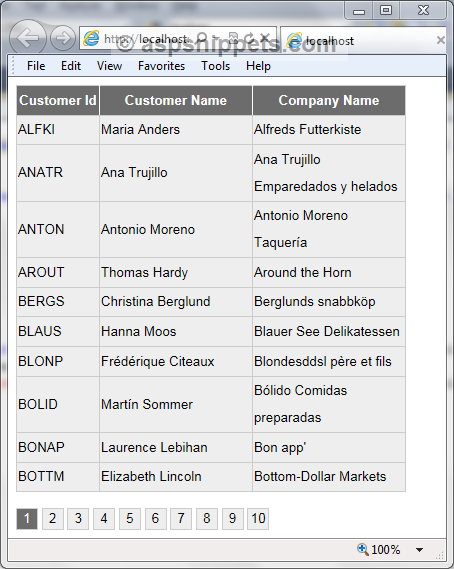
Task: Click the browser Forward arrow button
Action: 63,38
